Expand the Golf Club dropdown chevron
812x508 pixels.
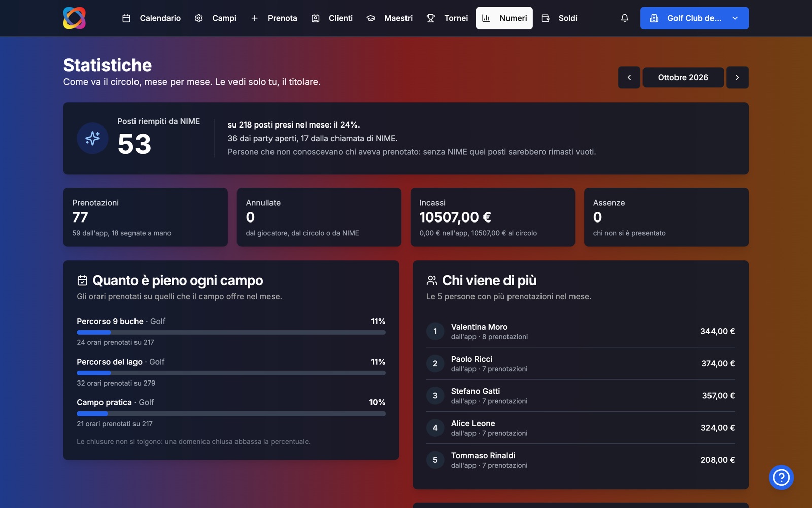coord(735,18)
